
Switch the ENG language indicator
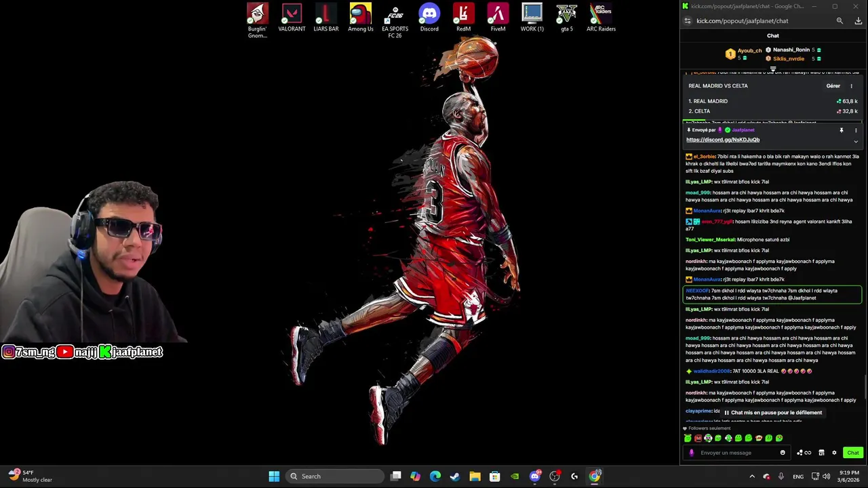(x=798, y=476)
